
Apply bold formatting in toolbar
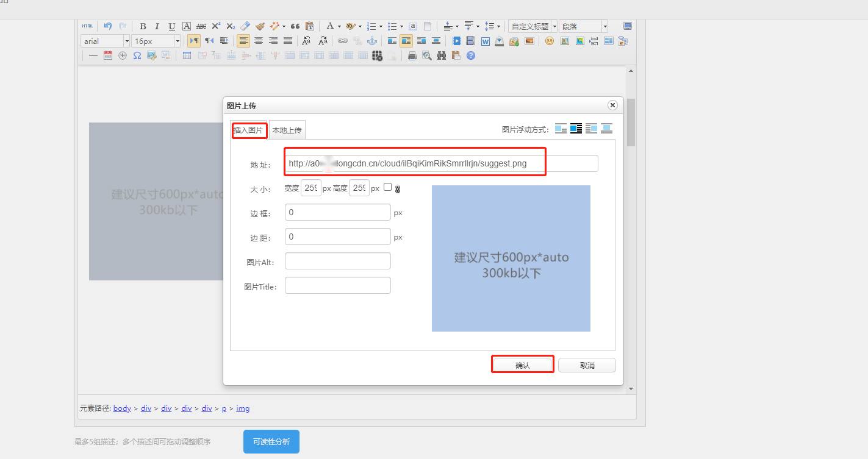pyautogui.click(x=143, y=26)
